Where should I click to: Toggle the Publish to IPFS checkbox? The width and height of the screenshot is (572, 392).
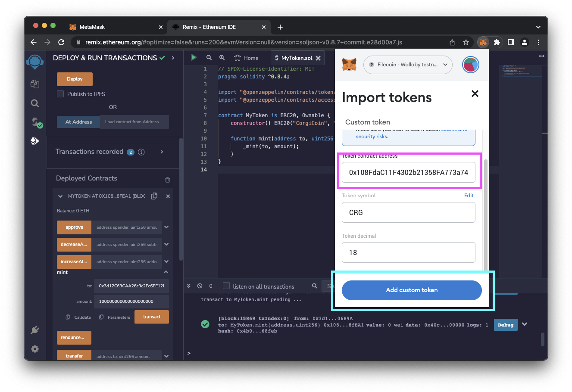(x=60, y=94)
